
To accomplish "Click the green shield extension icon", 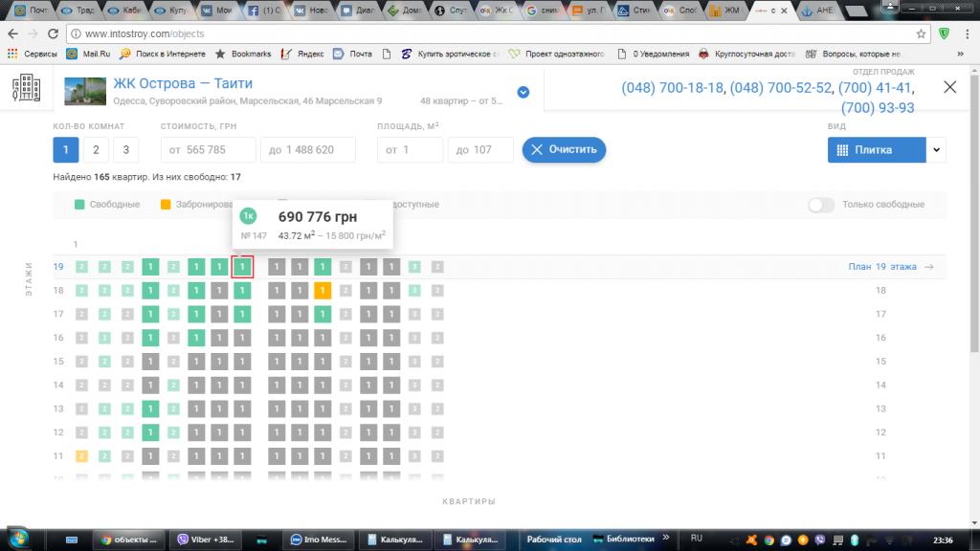I will [x=945, y=33].
